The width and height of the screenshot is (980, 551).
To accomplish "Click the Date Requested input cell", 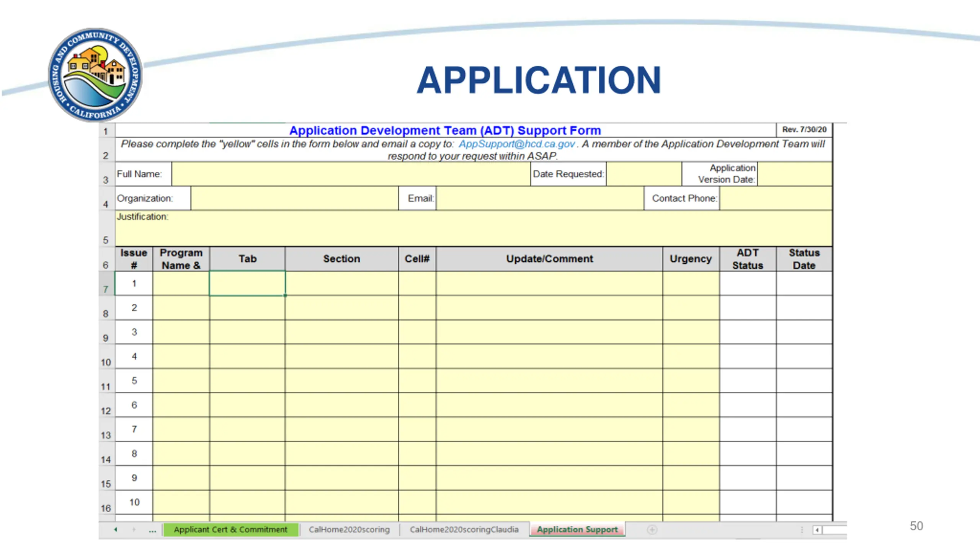I will pos(644,174).
